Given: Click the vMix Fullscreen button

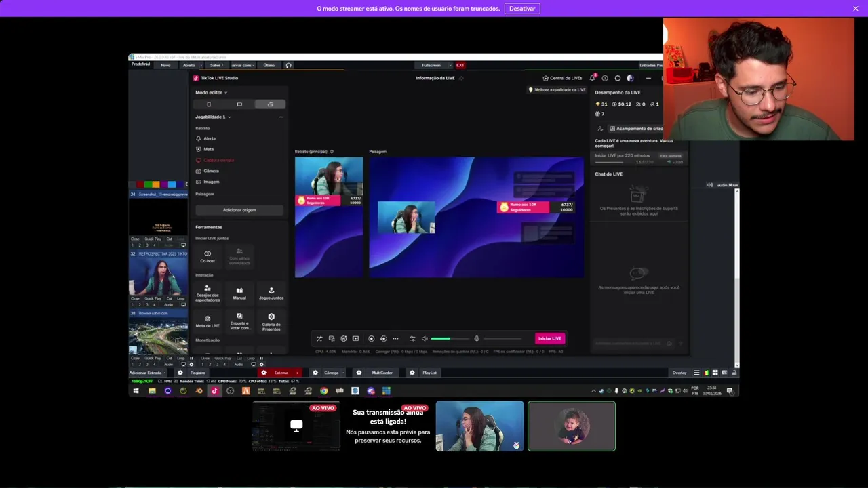Looking at the screenshot, I should pos(431,65).
